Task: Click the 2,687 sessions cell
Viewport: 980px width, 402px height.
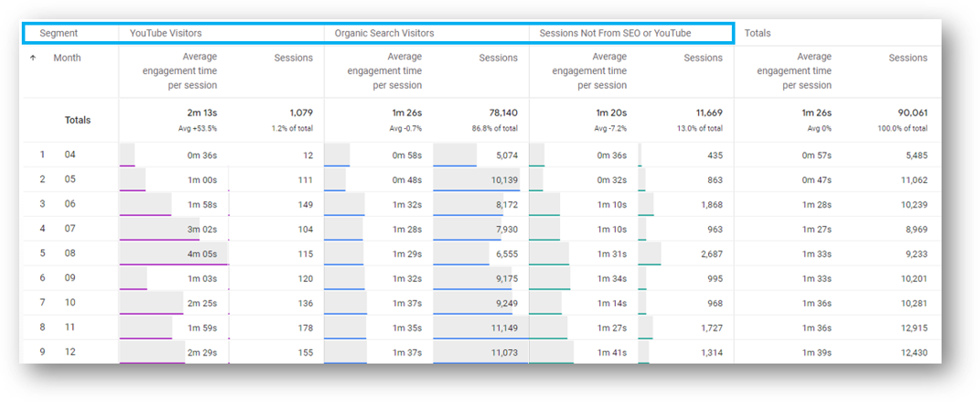Action: coord(712,254)
